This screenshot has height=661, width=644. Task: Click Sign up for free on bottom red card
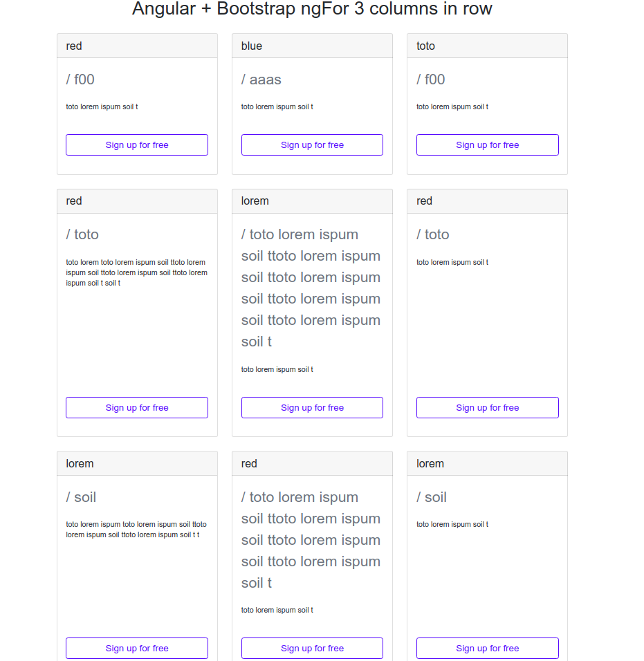coord(312,648)
